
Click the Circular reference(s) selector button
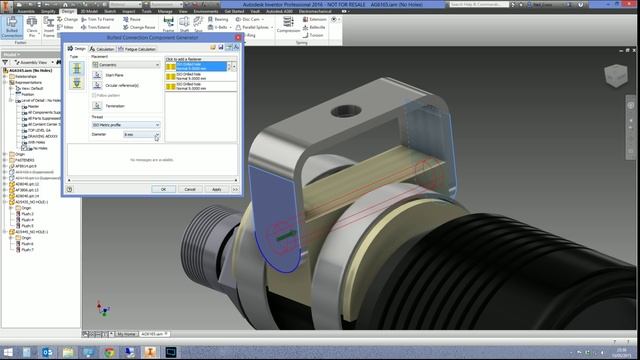pyautogui.click(x=97, y=85)
